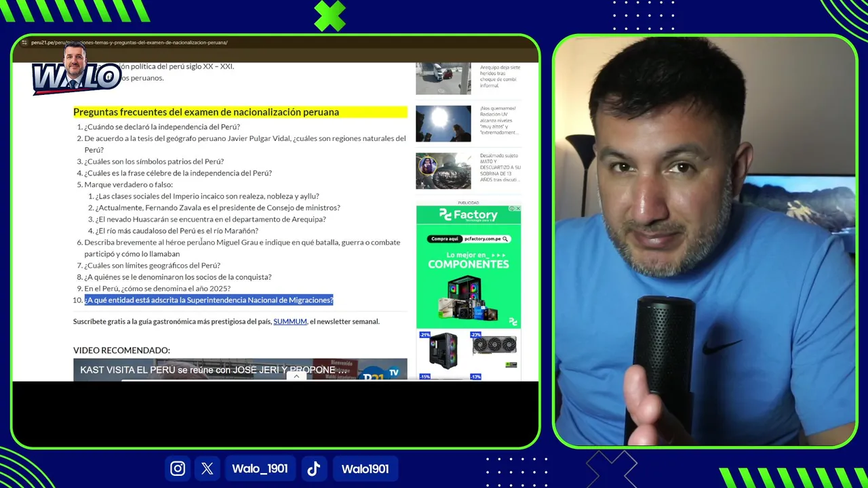Click question 7 about 'límites geográficos del Perú'
Image resolution: width=868 pixels, height=488 pixels.
[152, 265]
